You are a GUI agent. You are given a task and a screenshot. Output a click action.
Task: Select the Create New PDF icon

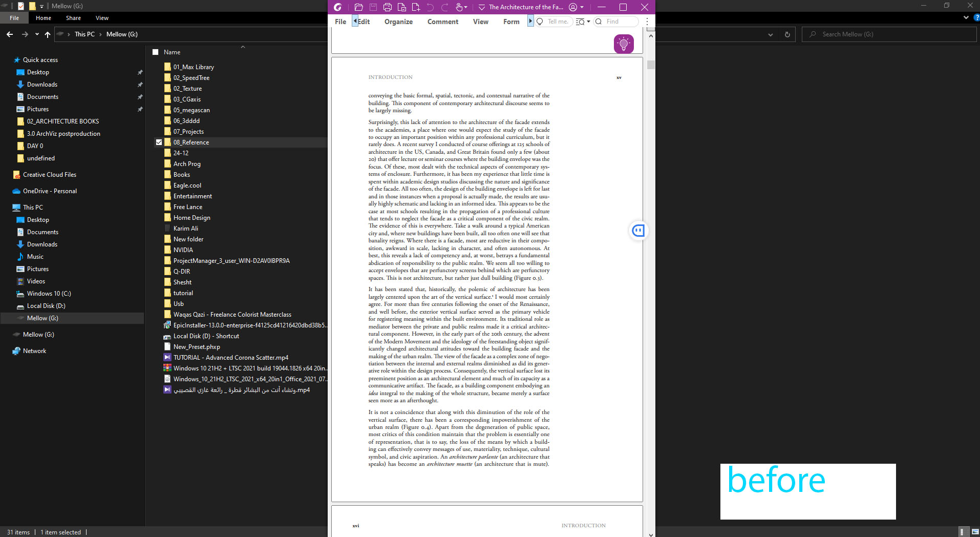pyautogui.click(x=416, y=7)
